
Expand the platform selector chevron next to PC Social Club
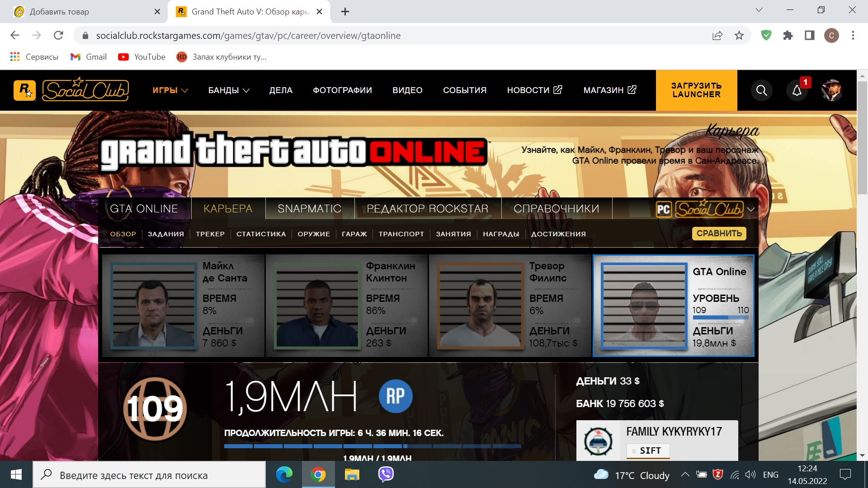(751, 209)
